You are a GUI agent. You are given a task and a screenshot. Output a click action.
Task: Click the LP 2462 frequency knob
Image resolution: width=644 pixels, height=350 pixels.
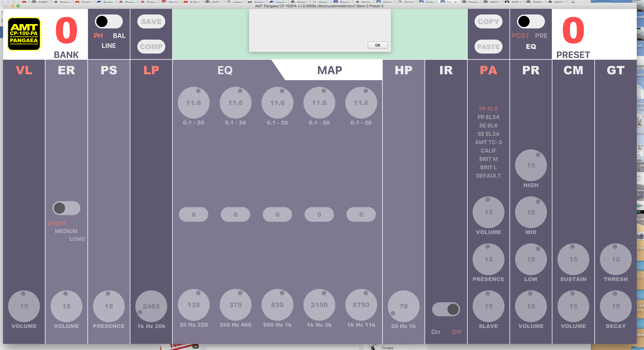click(x=151, y=306)
